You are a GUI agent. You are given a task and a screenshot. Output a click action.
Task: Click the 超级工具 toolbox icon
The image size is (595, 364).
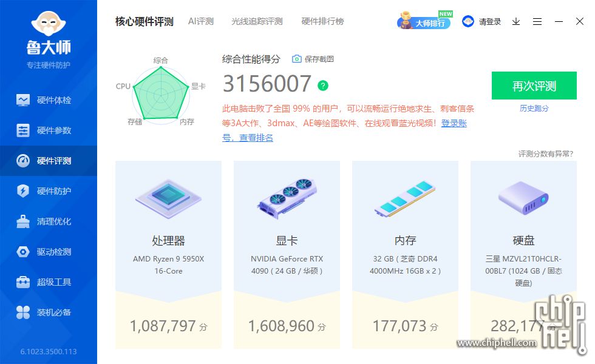[x=23, y=282]
